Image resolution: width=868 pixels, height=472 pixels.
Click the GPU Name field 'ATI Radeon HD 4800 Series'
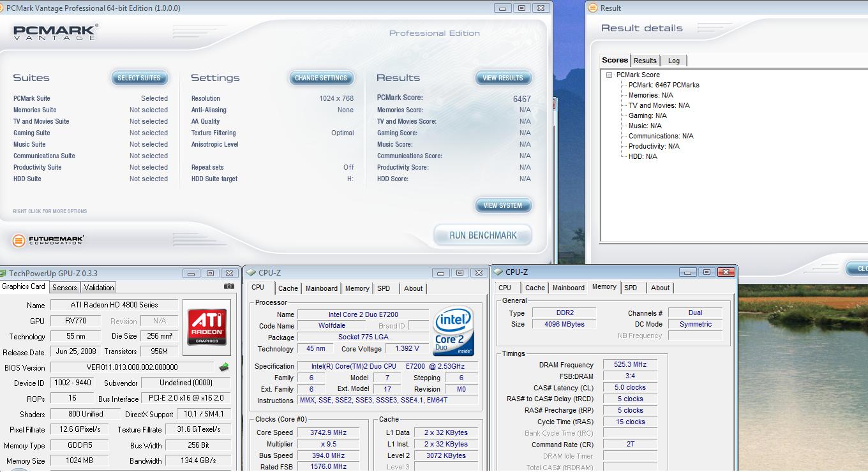[114, 305]
